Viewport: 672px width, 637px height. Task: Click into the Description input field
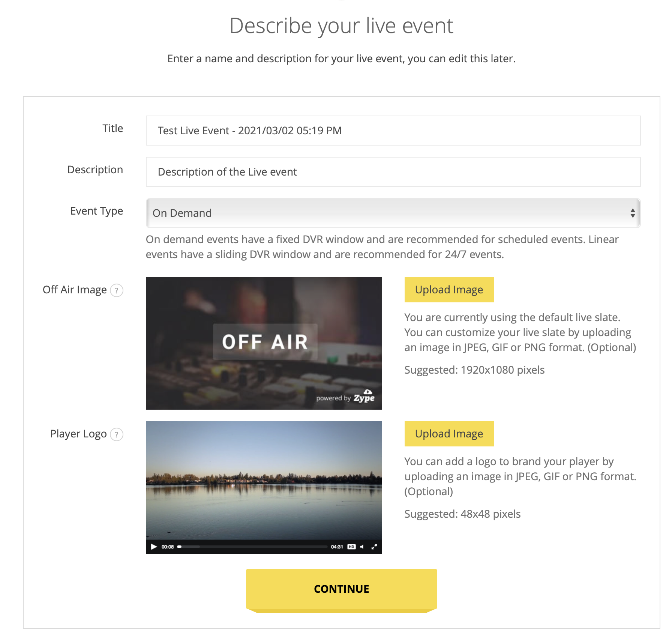click(x=393, y=172)
